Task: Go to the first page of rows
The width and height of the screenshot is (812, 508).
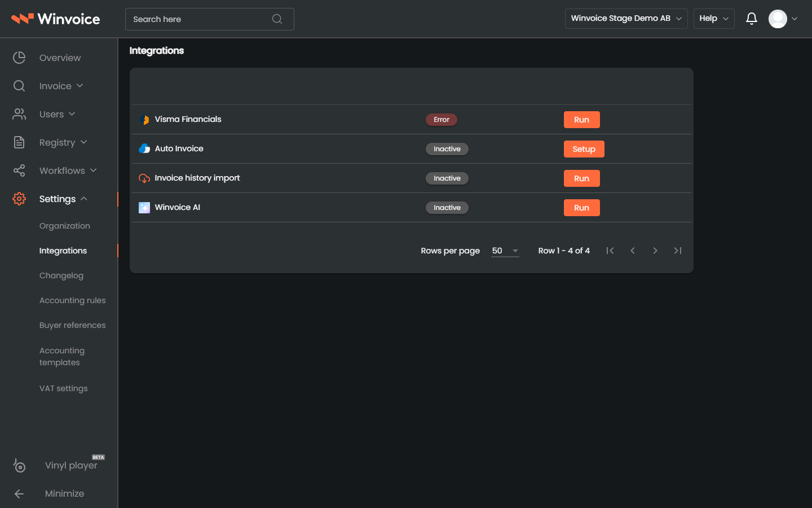Action: (x=610, y=251)
